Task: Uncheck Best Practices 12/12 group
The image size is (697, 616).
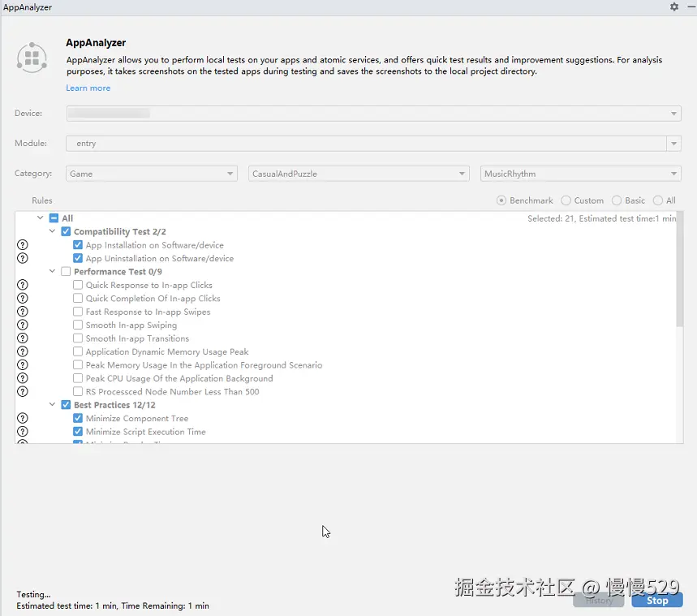Action: 66,405
